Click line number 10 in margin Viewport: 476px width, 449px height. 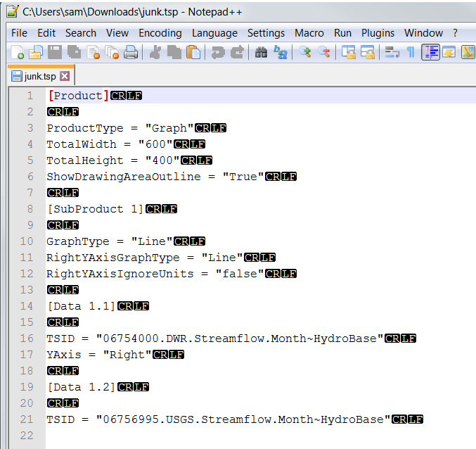27,241
